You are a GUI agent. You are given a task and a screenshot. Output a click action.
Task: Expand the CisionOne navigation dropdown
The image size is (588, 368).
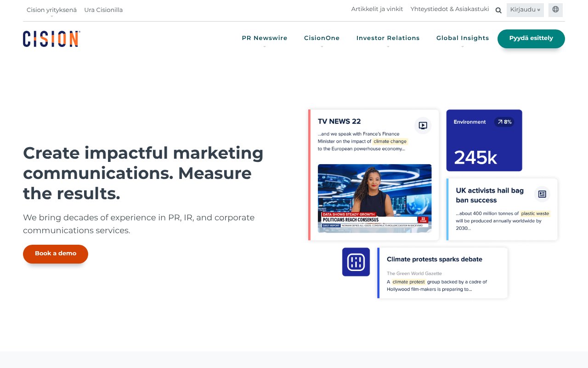tap(322, 38)
